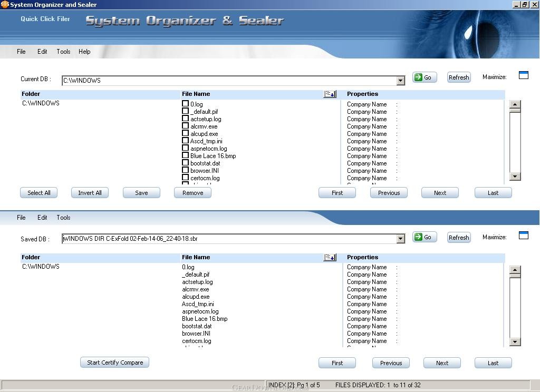Open the lower panel Edit menu

(x=42, y=218)
